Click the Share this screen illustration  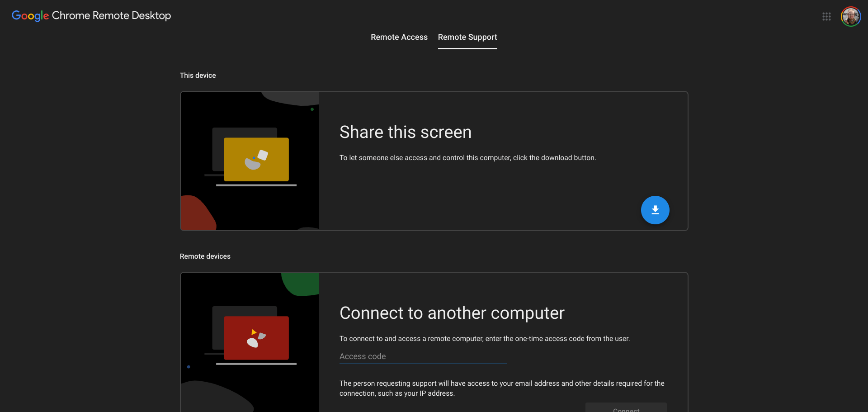[x=250, y=161]
